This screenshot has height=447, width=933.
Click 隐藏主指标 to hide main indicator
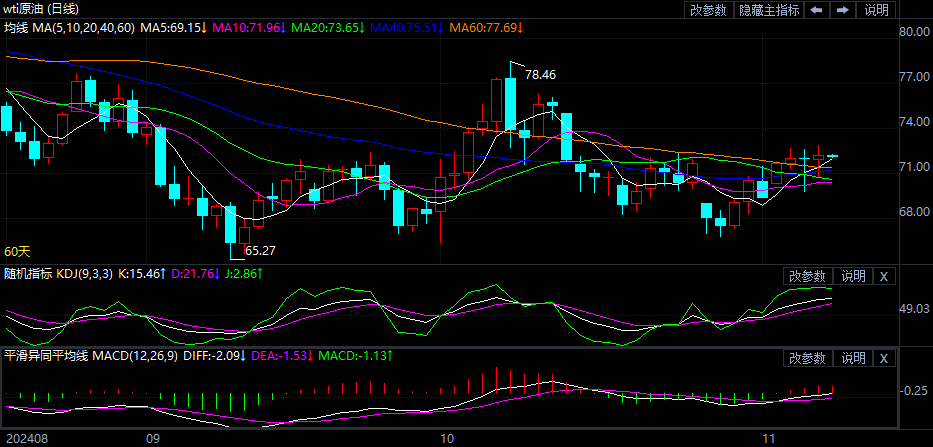[769, 10]
